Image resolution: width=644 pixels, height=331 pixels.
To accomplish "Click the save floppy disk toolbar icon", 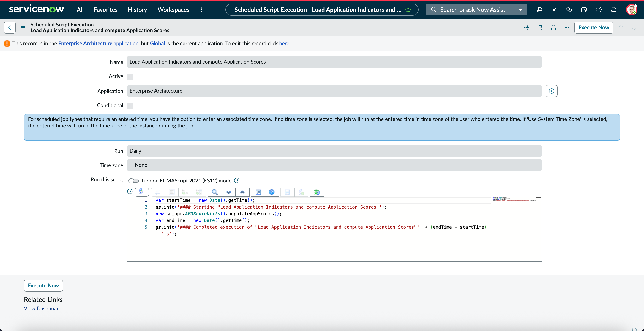I will [x=287, y=192].
